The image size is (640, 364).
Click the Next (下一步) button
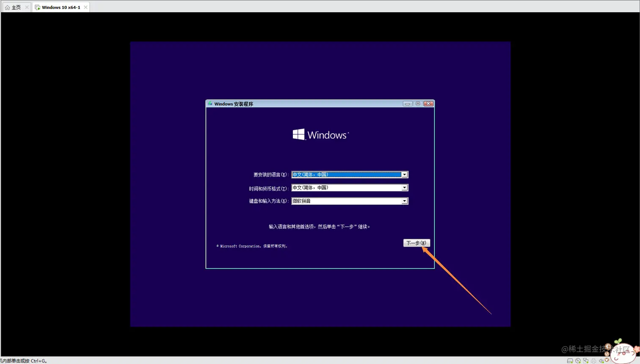coord(417,243)
